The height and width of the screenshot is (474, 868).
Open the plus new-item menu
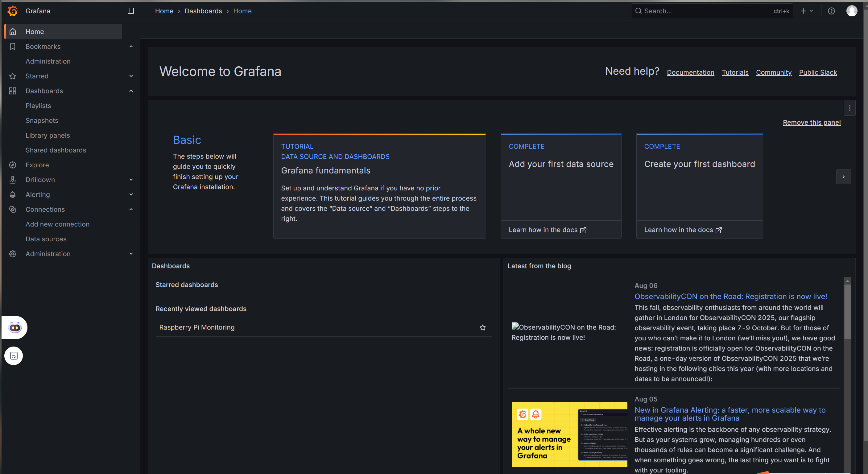pos(807,11)
